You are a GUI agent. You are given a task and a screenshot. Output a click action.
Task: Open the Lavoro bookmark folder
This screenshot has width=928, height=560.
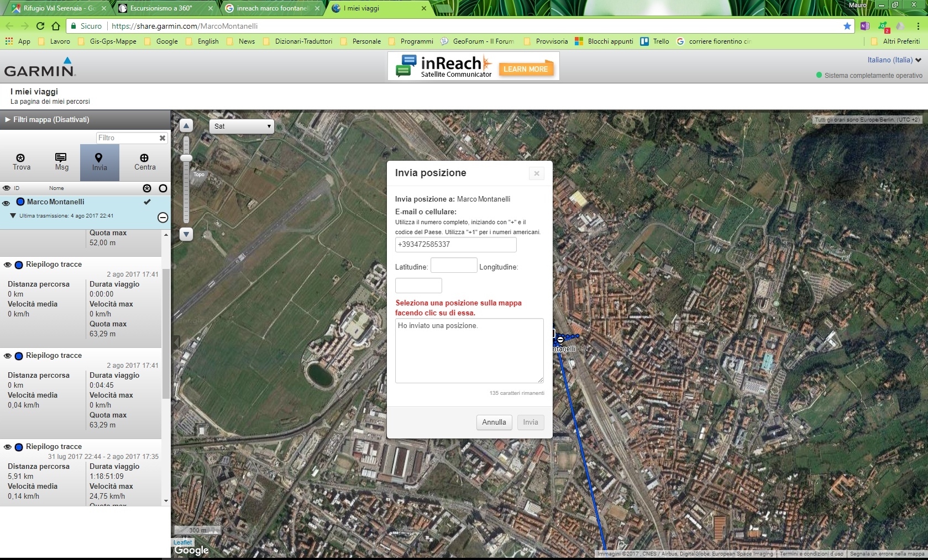point(54,41)
